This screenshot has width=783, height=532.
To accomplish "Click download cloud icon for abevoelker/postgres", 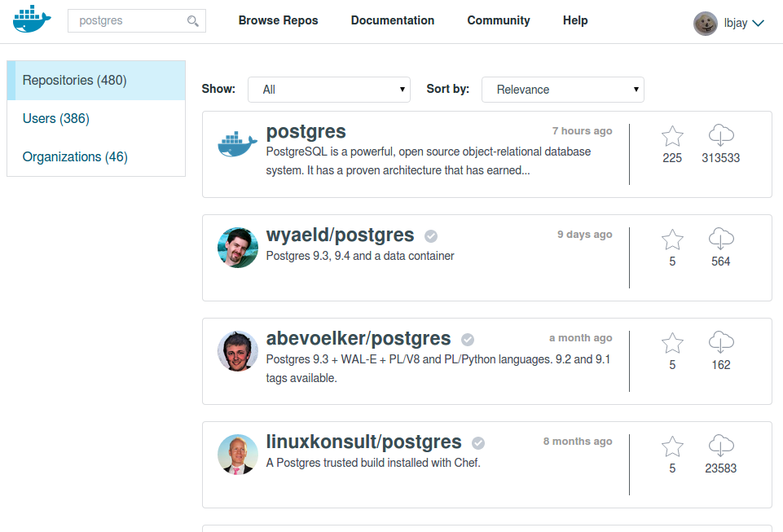I will [721, 341].
